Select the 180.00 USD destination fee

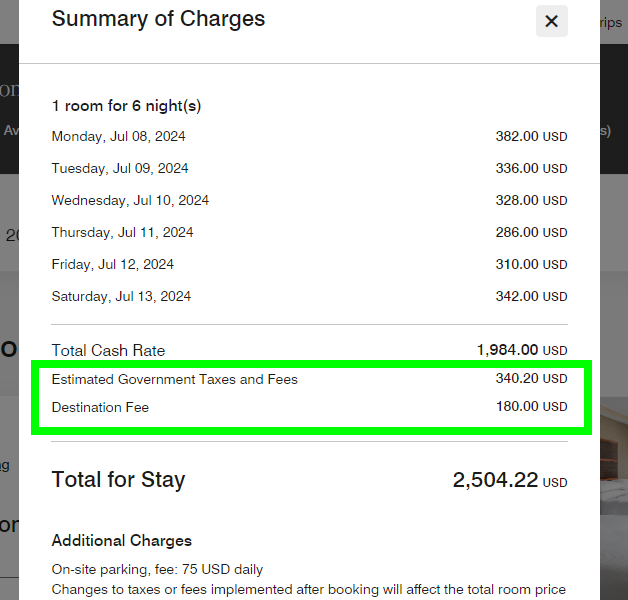[531, 407]
